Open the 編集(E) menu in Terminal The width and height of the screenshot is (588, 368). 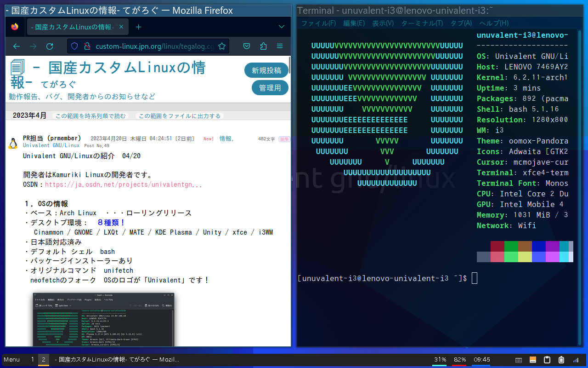click(x=354, y=23)
